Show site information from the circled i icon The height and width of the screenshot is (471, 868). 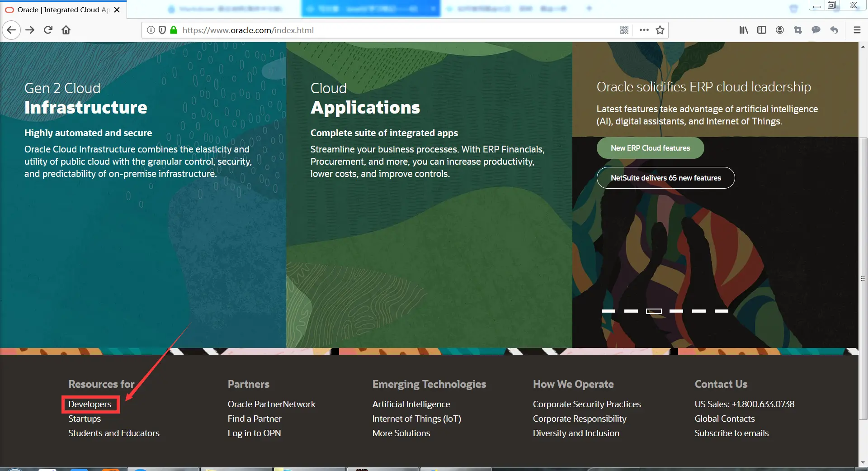click(151, 30)
